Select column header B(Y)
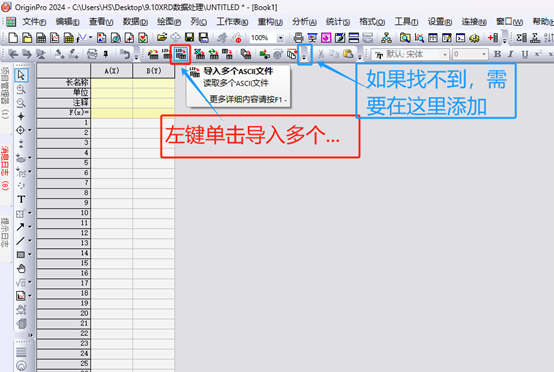Image resolution: width=554 pixels, height=372 pixels. pos(154,71)
